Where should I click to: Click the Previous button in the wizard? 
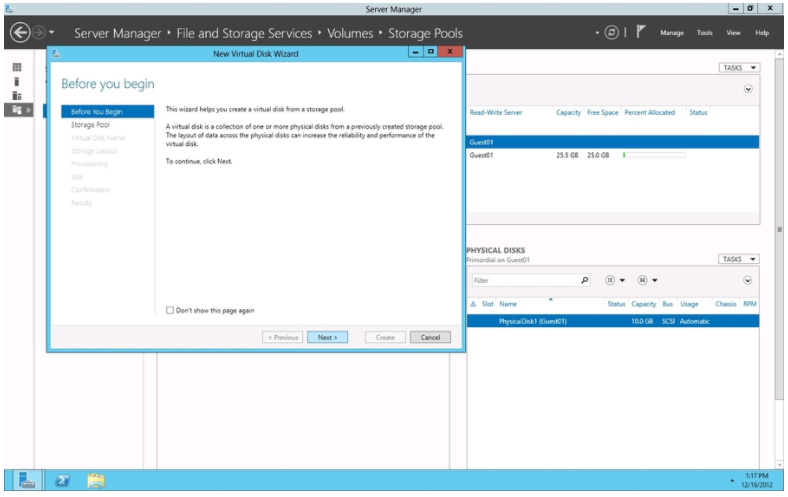(x=282, y=337)
